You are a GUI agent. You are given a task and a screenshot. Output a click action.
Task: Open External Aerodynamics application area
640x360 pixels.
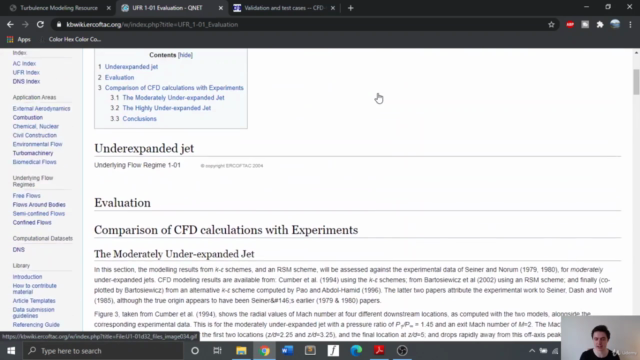(41, 109)
